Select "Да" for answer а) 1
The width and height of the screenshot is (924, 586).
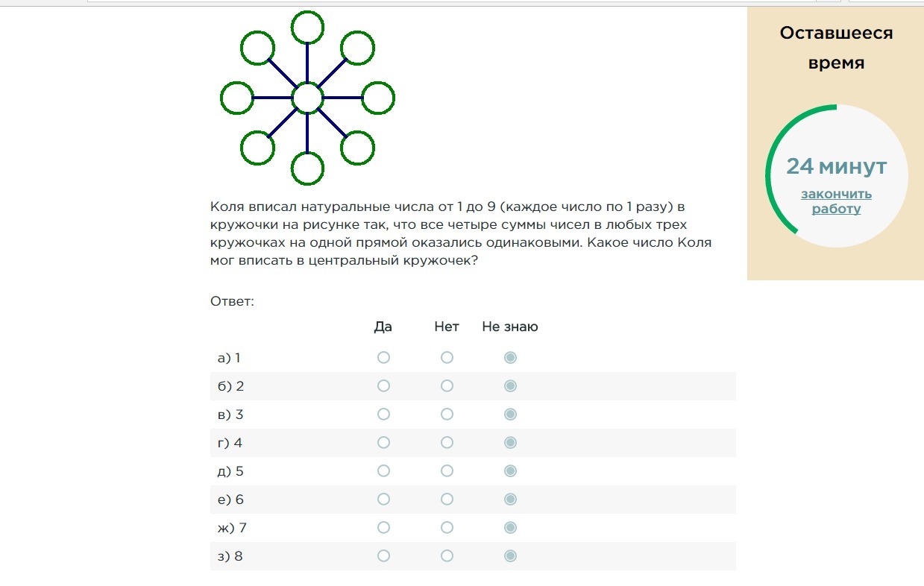click(x=383, y=358)
